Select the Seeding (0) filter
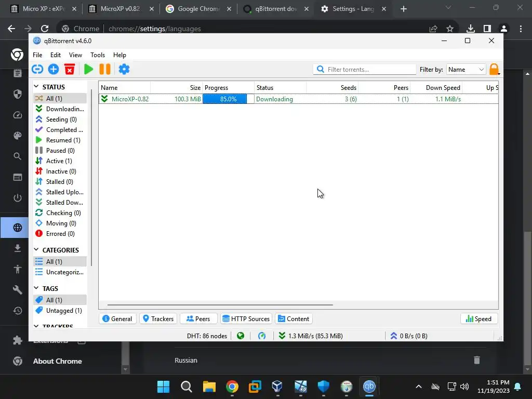Viewport: 532px width, 399px height. click(x=60, y=119)
